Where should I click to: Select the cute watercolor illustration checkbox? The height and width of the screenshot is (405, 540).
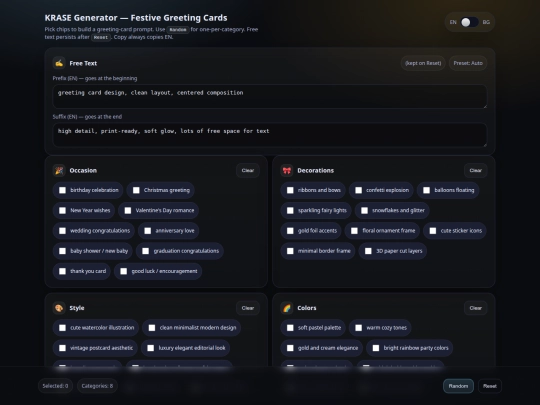tap(62, 328)
